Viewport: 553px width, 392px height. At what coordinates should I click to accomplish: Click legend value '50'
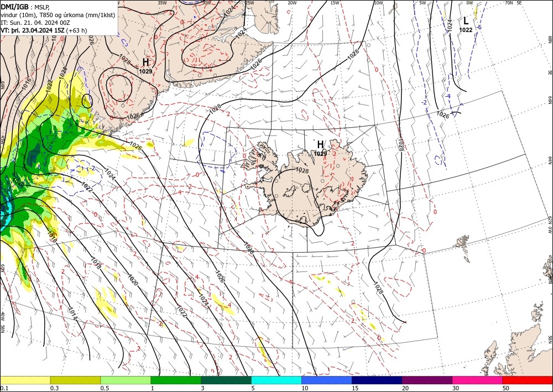pos(506,388)
